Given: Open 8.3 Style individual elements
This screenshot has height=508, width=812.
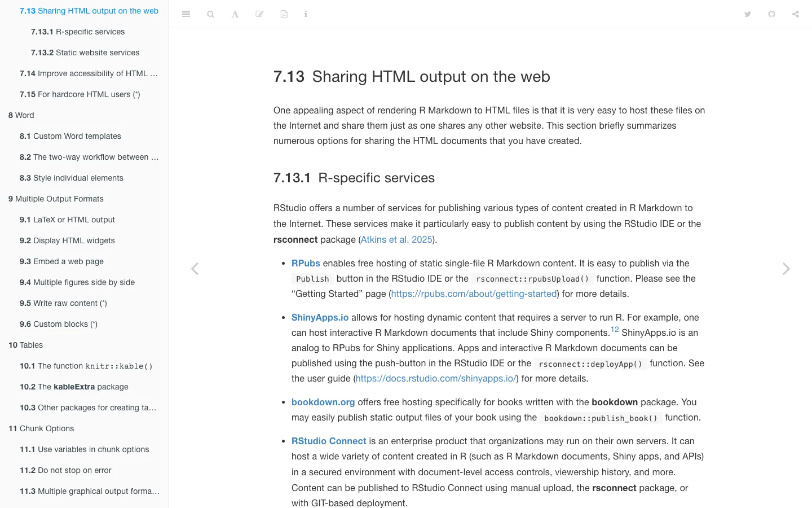Looking at the screenshot, I should (72, 178).
